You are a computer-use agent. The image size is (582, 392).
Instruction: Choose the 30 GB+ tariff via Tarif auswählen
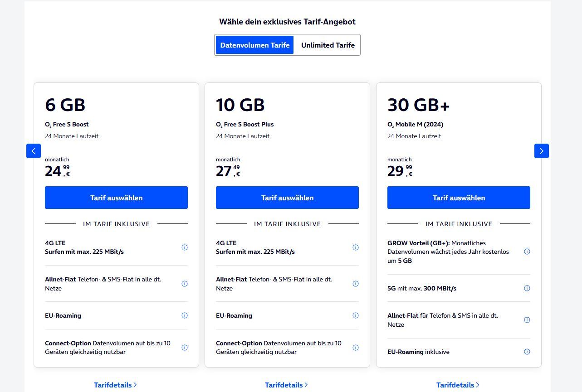point(459,198)
